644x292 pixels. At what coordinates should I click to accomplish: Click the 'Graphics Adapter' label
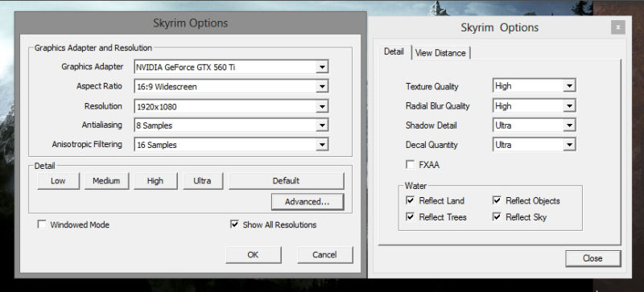93,67
